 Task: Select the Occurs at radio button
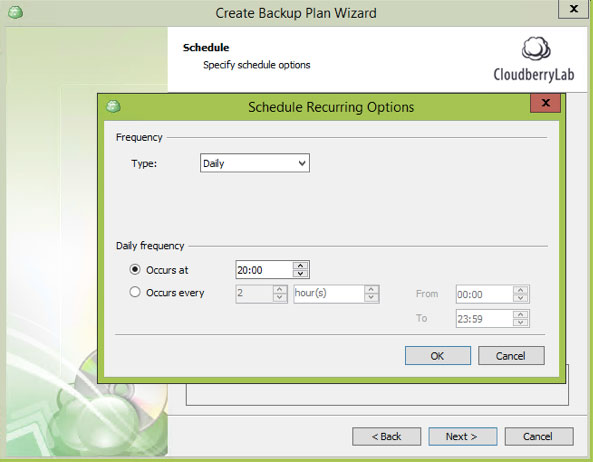click(135, 270)
